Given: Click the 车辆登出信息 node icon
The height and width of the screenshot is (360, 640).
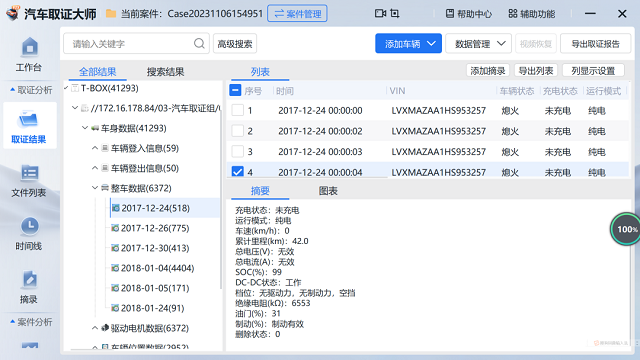Looking at the screenshot, I should point(105,168).
